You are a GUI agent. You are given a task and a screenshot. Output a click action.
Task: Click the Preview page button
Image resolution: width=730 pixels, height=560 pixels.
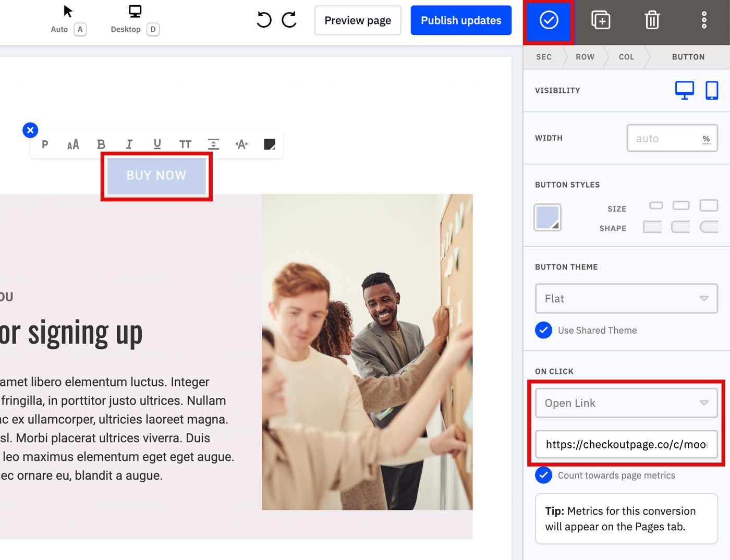tap(358, 20)
